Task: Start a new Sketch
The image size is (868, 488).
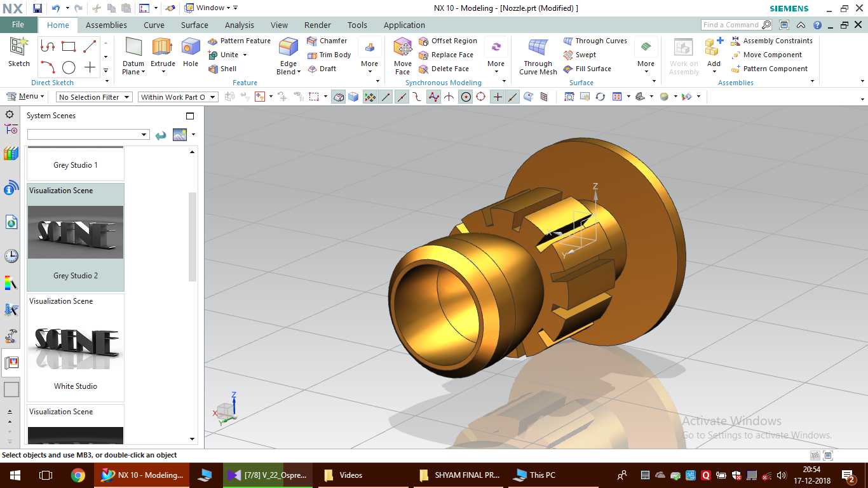Action: (19, 52)
